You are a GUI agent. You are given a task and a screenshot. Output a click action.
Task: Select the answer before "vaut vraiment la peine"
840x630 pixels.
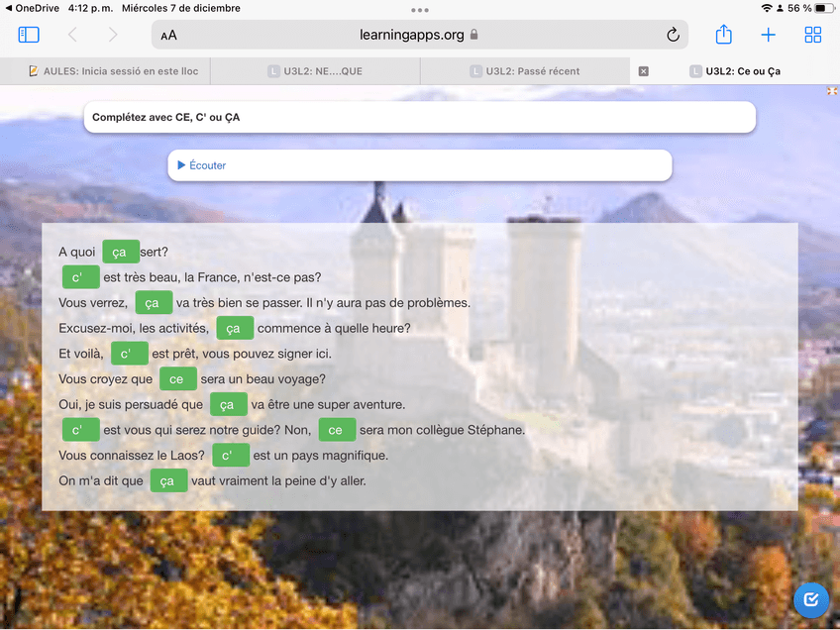click(168, 481)
